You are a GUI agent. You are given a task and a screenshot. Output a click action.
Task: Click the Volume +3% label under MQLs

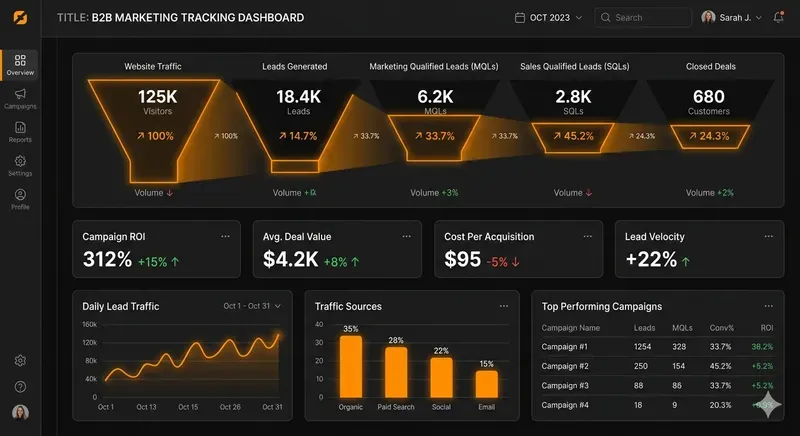434,193
